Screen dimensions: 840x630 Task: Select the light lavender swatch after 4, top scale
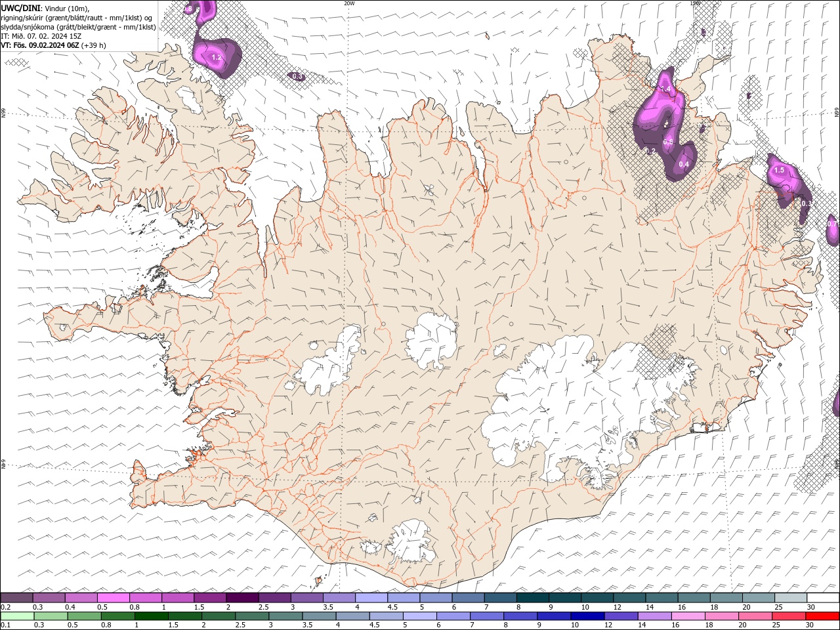tap(371, 598)
